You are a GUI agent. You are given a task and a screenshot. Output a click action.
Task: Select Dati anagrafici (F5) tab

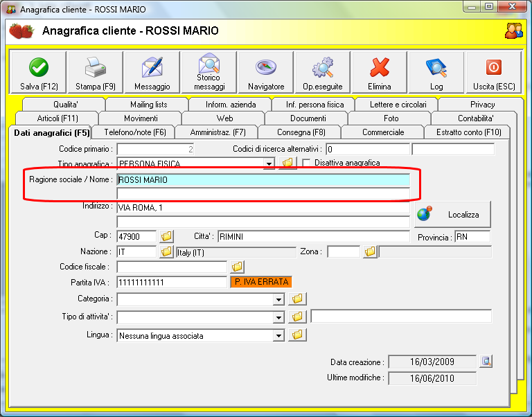point(51,132)
